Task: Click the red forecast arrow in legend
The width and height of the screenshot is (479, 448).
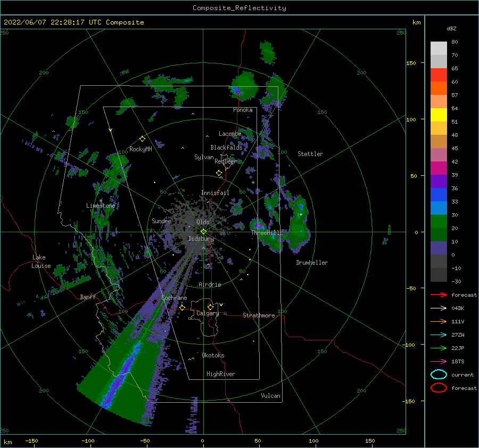Action: tap(439, 295)
